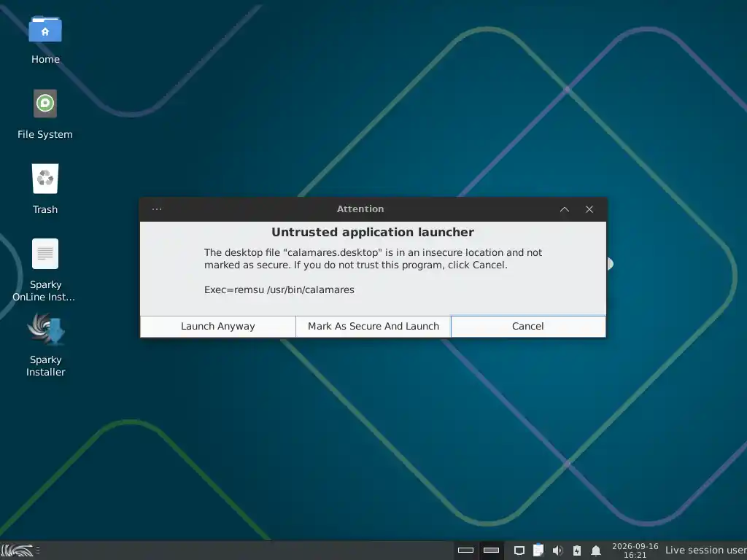747x560 pixels.
Task: Click the Exec=remsu /usr/bin/calamares text
Action: (x=279, y=290)
